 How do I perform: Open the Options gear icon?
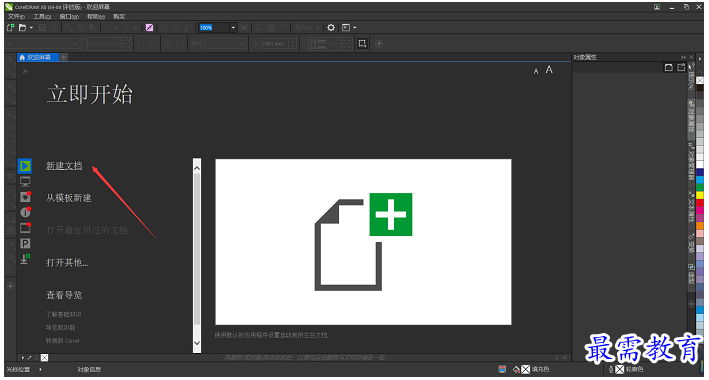click(x=331, y=28)
